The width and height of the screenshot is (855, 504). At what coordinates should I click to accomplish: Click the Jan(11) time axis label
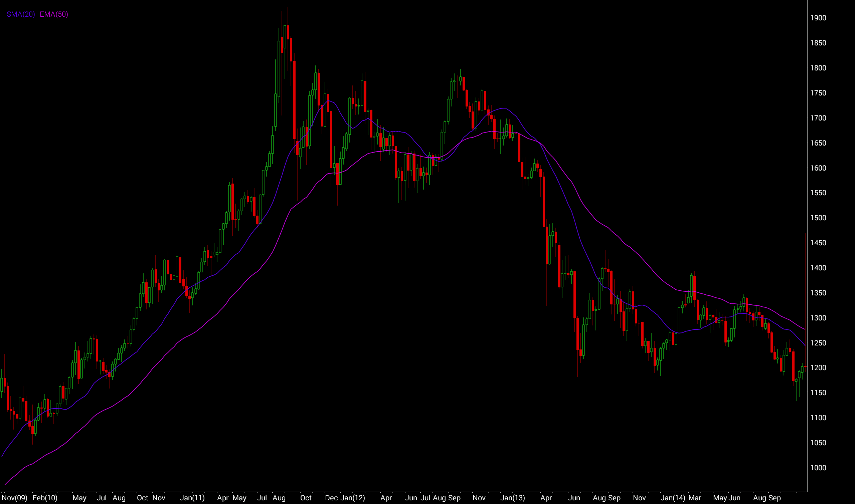[x=192, y=498]
